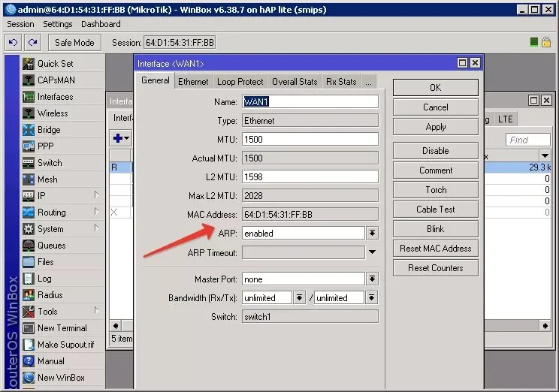Open the Queues sidebar icon
Viewport: 559px width, 392px height.
[29, 245]
